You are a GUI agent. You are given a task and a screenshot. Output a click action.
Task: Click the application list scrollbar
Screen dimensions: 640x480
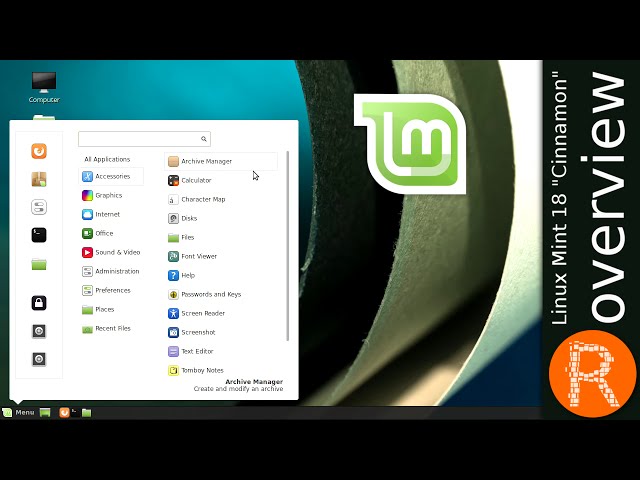[288, 246]
